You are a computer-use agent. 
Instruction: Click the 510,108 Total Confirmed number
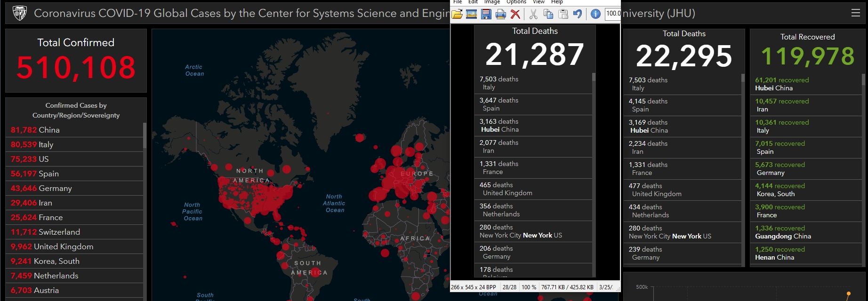[x=76, y=67]
